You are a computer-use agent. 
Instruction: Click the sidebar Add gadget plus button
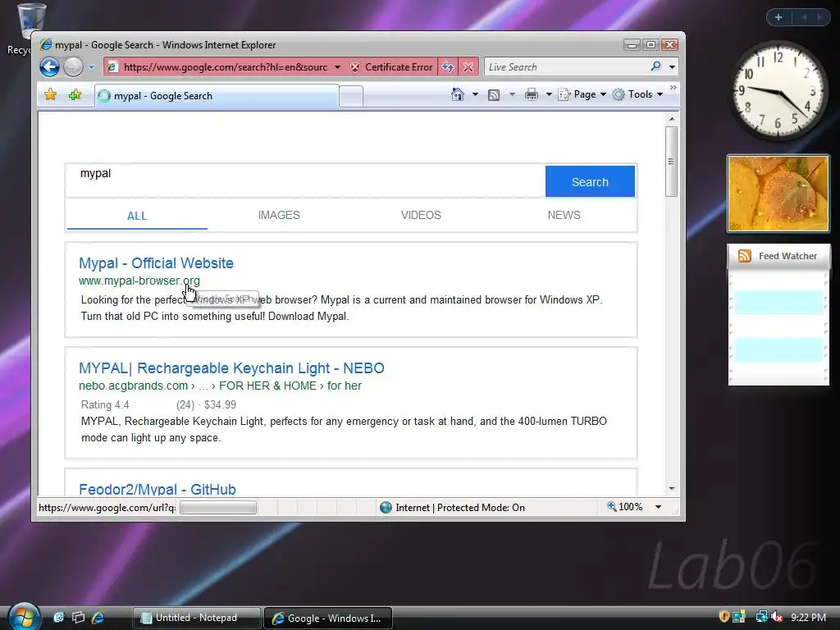coord(778,17)
